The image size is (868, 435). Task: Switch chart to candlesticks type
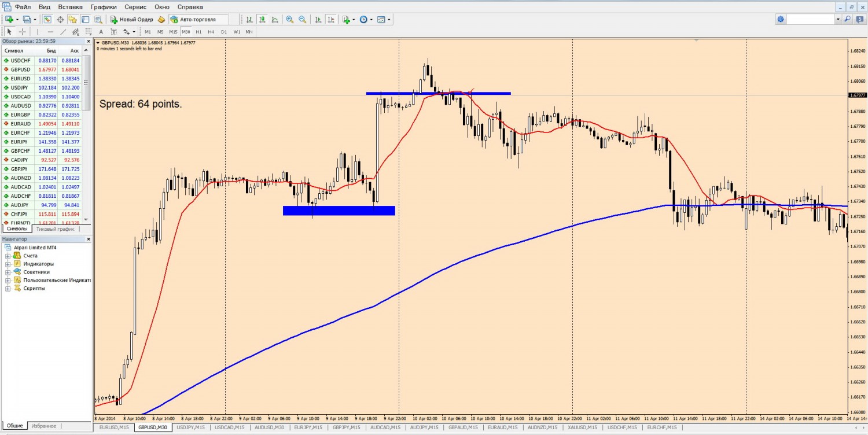(262, 19)
